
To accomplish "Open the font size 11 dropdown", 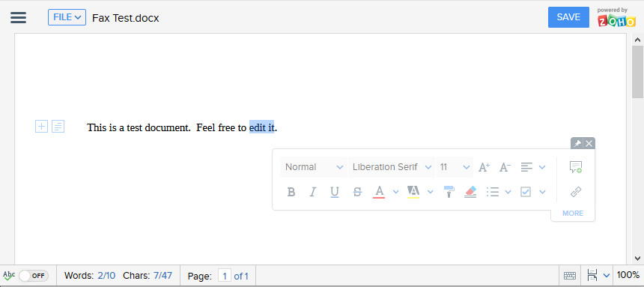I will [455, 167].
